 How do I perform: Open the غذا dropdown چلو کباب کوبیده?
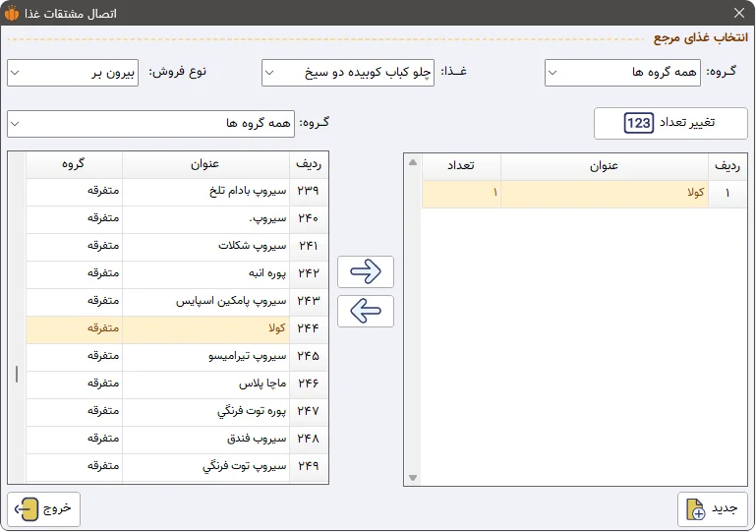[x=348, y=73]
